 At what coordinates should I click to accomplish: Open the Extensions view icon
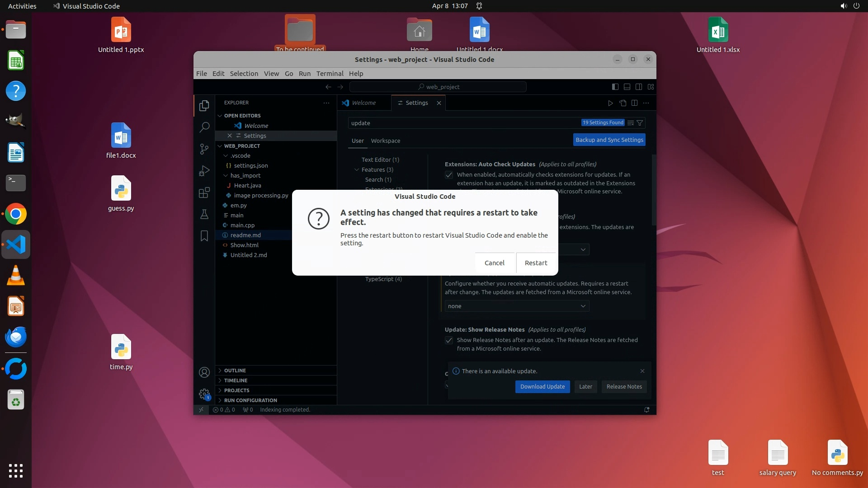tap(204, 193)
